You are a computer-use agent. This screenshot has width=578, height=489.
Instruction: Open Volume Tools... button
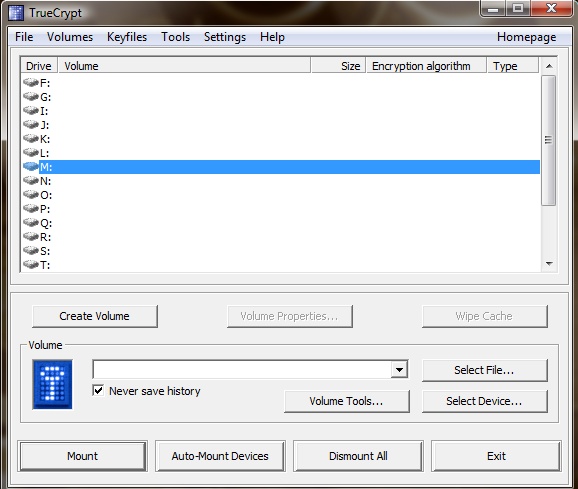pyautogui.click(x=347, y=401)
